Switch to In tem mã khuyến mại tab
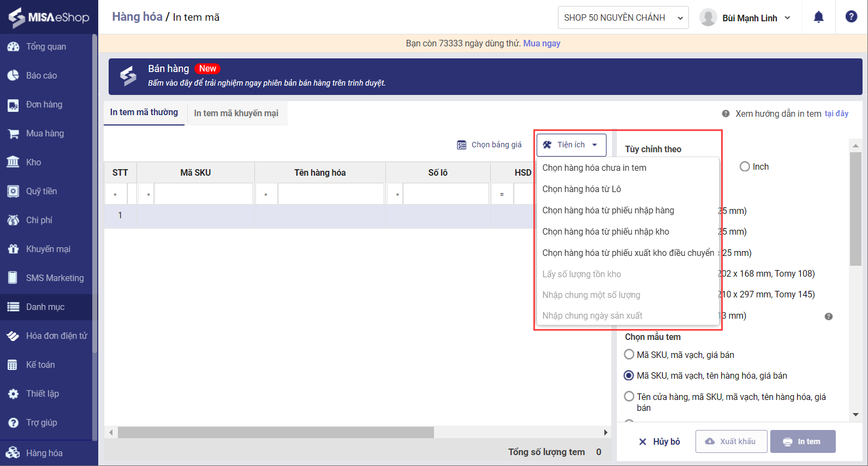 [236, 113]
